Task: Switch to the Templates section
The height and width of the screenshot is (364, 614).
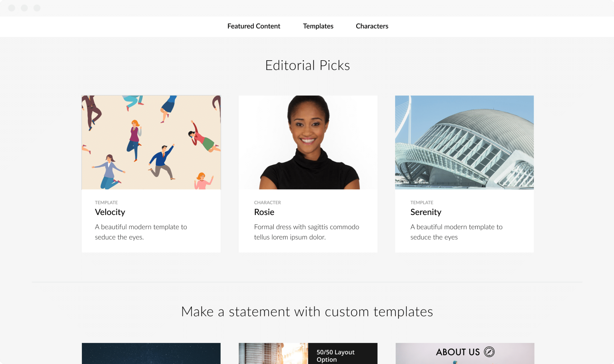Action: 318,26
